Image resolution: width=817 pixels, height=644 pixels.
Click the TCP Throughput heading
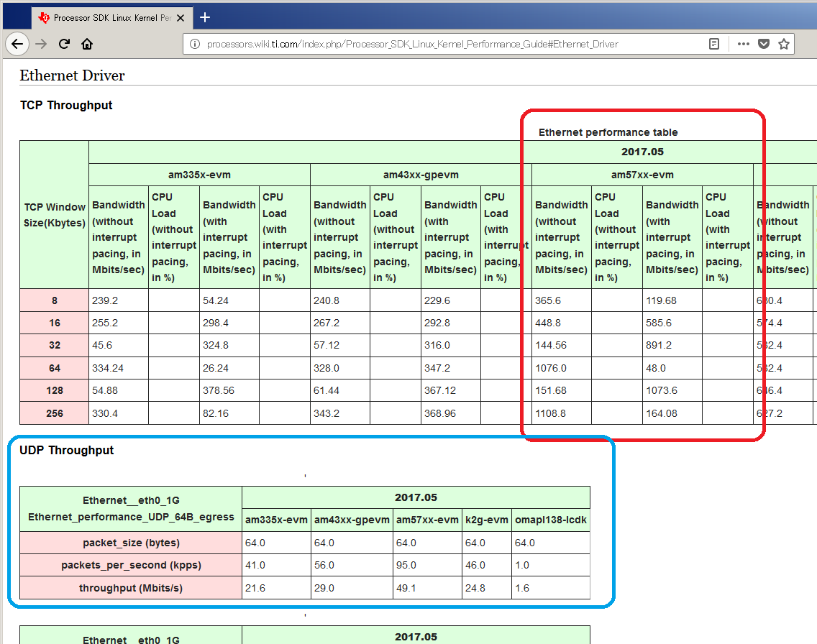[66, 105]
